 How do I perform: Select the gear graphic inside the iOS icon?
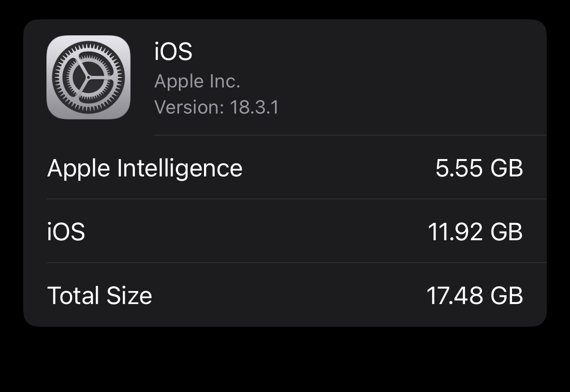coord(89,76)
